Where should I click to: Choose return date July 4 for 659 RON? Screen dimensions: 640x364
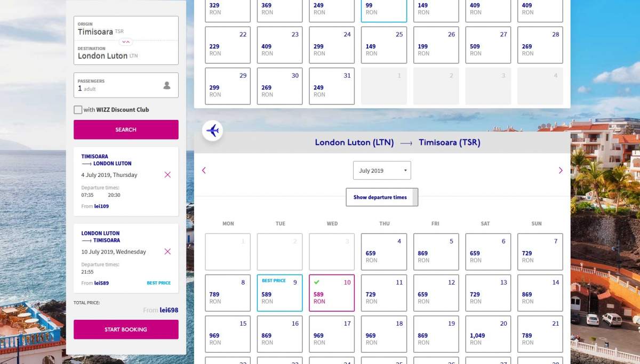click(x=383, y=252)
